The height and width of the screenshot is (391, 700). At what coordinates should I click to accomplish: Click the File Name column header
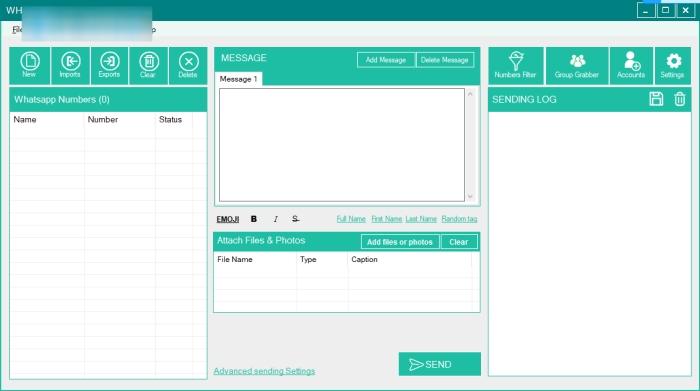pos(255,259)
